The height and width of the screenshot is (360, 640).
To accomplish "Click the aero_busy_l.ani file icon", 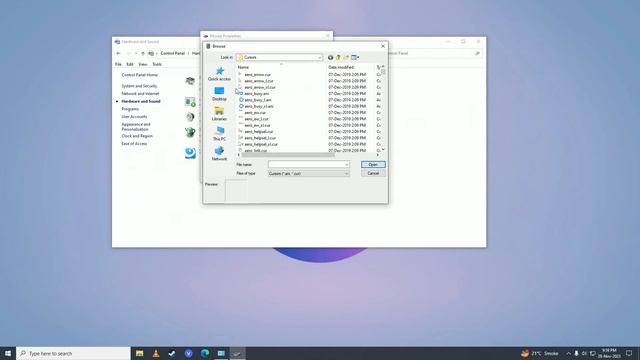I will click(241, 100).
